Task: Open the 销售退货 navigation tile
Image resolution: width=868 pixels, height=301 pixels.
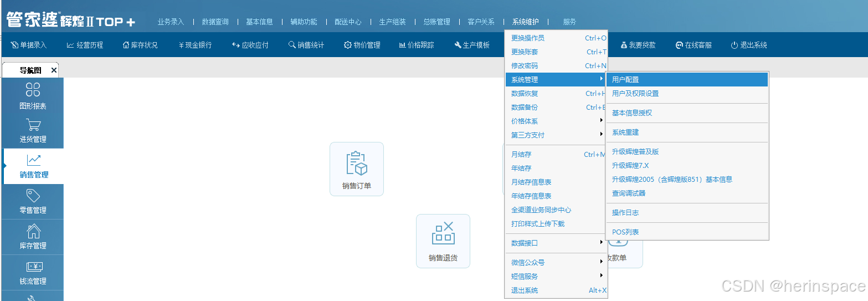Action: [443, 241]
